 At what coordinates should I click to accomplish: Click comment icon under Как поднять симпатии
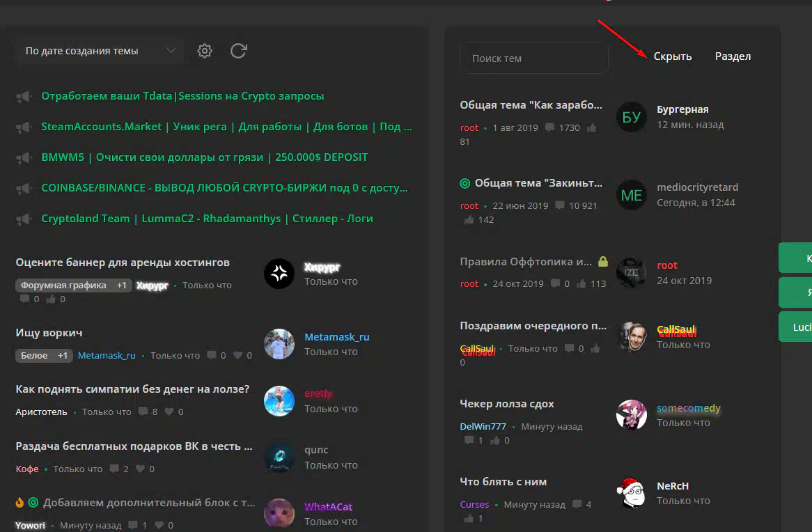click(143, 412)
